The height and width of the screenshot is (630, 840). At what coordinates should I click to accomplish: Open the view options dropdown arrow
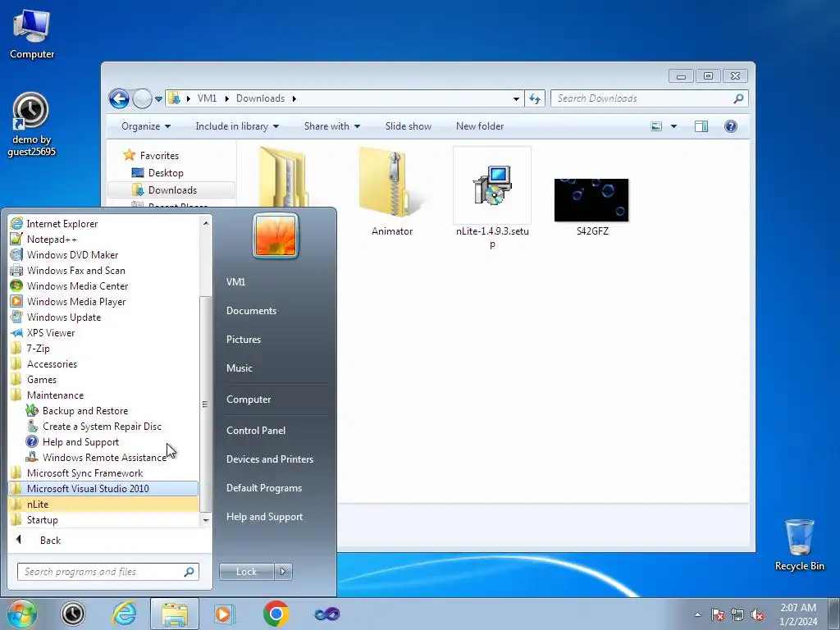[x=674, y=126]
